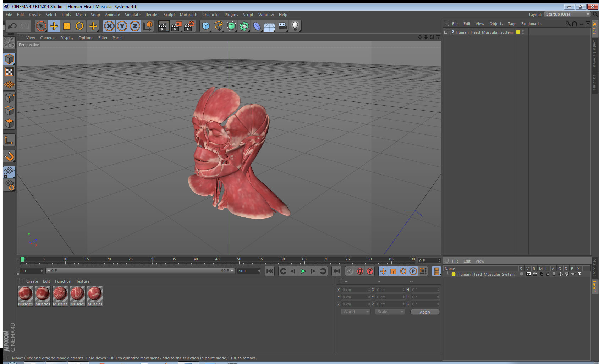This screenshot has height=364, width=599.
Task: Switch to Texture mode checkerboard icon
Action: pos(9,72)
